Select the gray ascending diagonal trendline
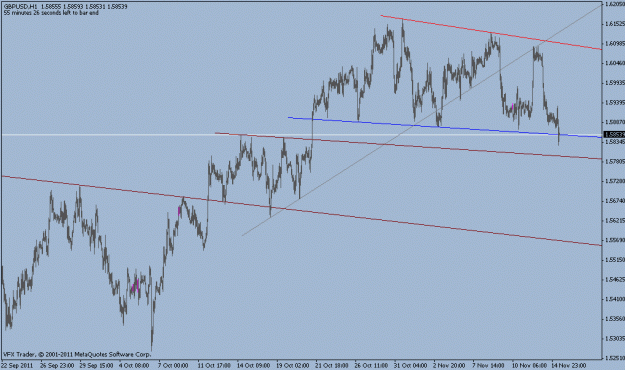 click(x=421, y=120)
